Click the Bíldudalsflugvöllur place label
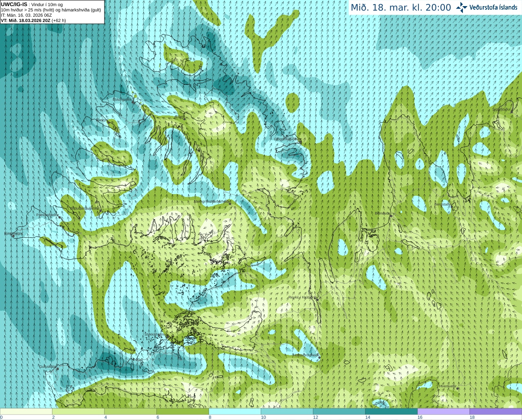The height and width of the screenshot is (420, 522). (85, 208)
